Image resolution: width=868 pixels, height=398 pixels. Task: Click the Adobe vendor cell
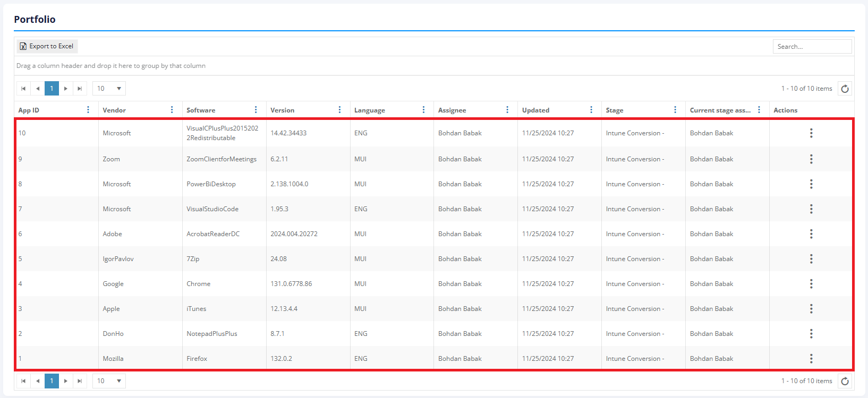tap(140, 234)
